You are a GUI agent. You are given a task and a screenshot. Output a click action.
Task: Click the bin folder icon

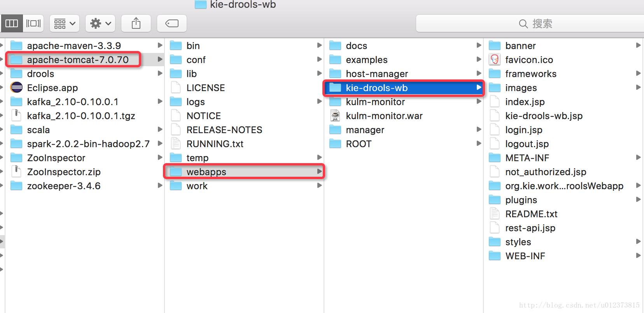[176, 46]
